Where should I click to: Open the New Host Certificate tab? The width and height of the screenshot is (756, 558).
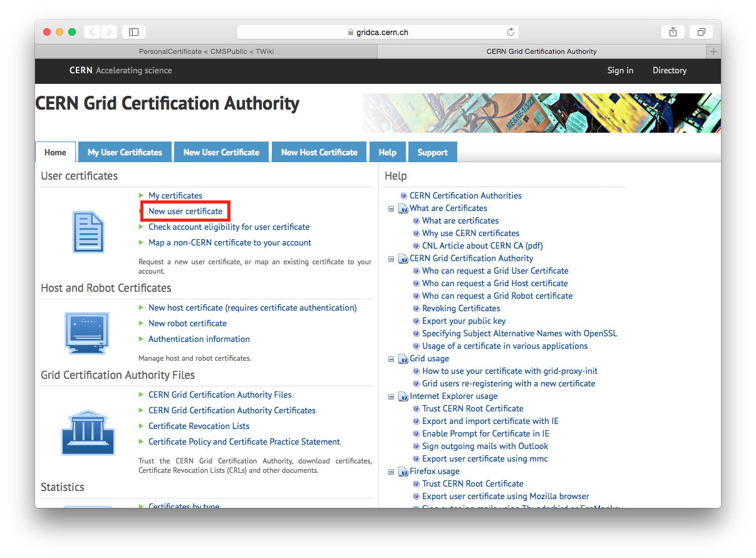coord(319,152)
